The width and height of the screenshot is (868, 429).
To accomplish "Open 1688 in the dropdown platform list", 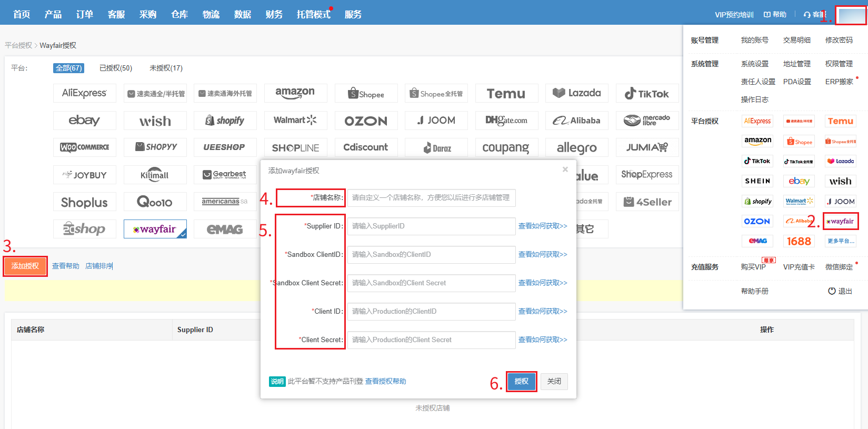I will click(799, 241).
